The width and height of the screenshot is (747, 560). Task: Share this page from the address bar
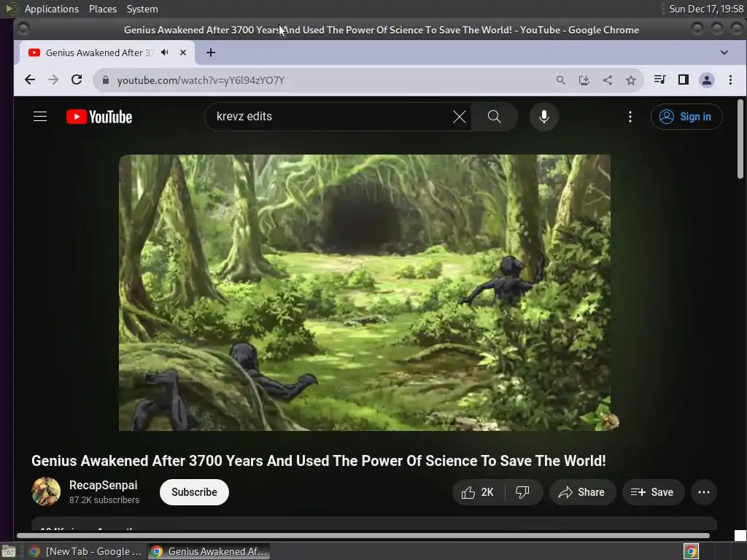608,80
